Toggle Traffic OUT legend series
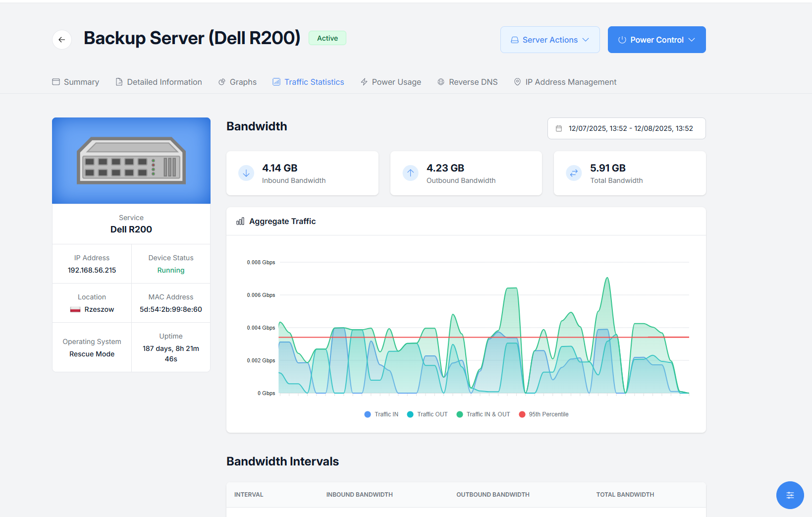The width and height of the screenshot is (812, 517). (427, 414)
